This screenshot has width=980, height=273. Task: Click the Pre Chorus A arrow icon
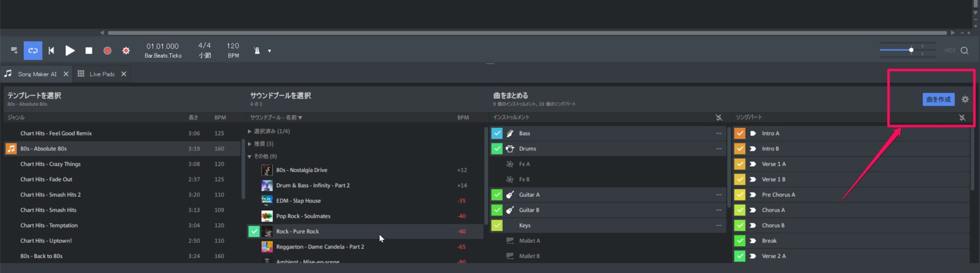point(753,195)
